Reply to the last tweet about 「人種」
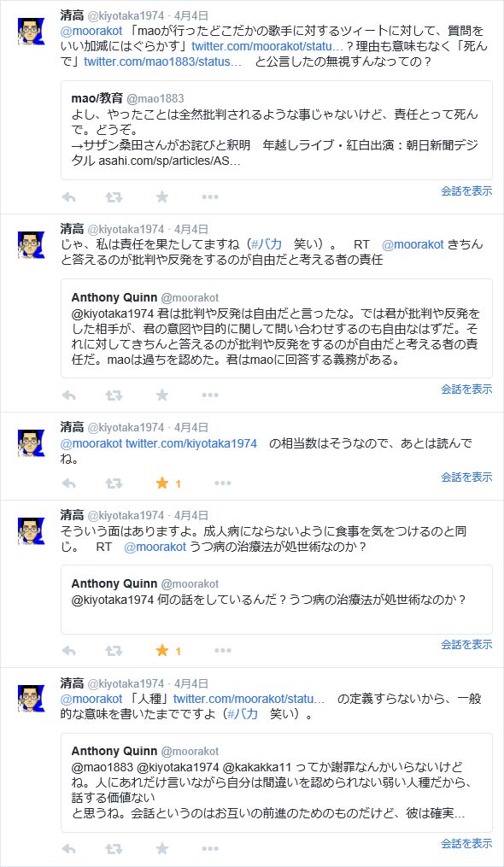Image resolution: width=504 pixels, height=867 pixels. pos(68,848)
